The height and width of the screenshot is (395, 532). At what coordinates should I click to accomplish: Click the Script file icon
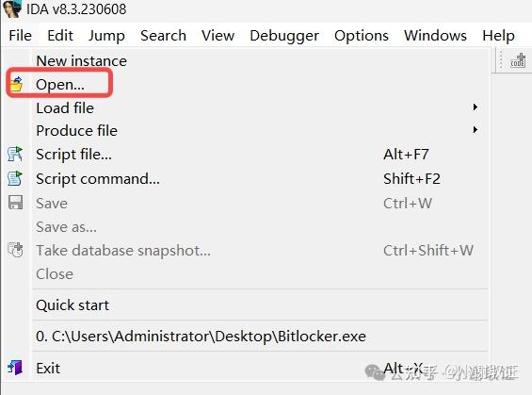[x=15, y=155]
